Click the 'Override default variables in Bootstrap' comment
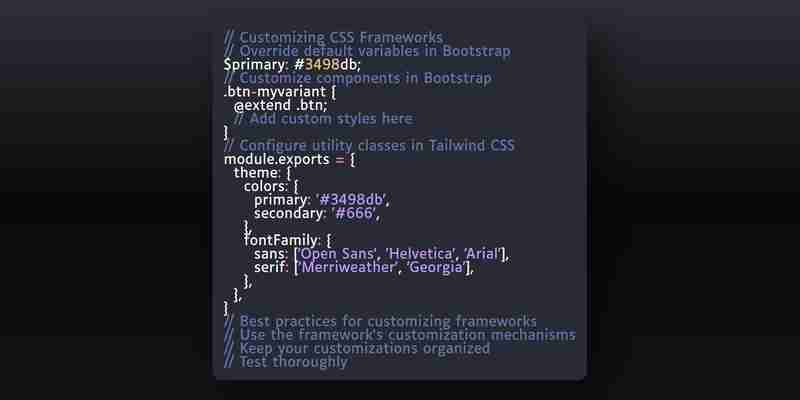800x400 pixels. (x=367, y=51)
